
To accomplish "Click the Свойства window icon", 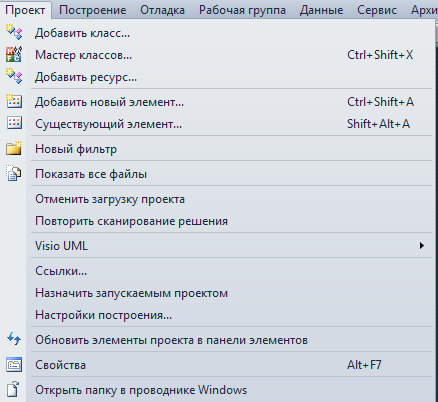I will (x=14, y=364).
